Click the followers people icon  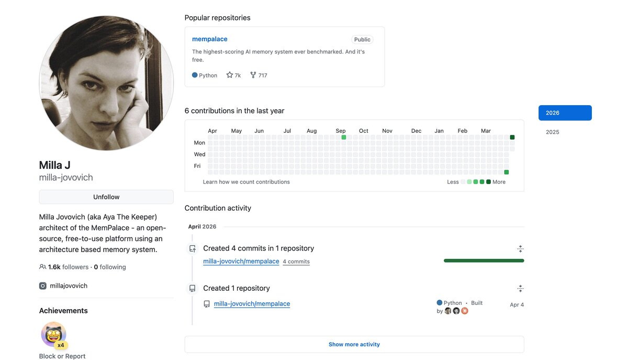click(42, 267)
